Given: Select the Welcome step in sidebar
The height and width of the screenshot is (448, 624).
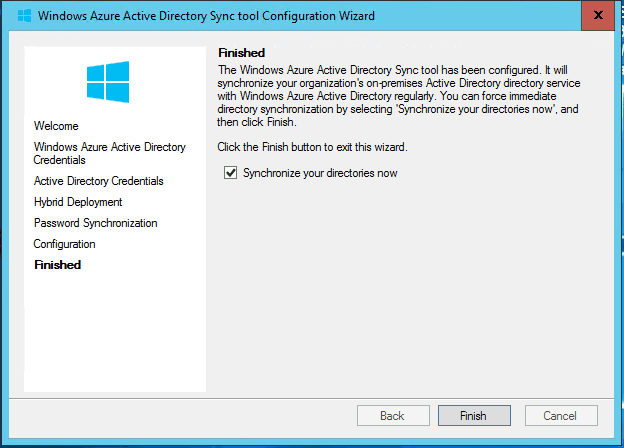Looking at the screenshot, I should coord(56,126).
